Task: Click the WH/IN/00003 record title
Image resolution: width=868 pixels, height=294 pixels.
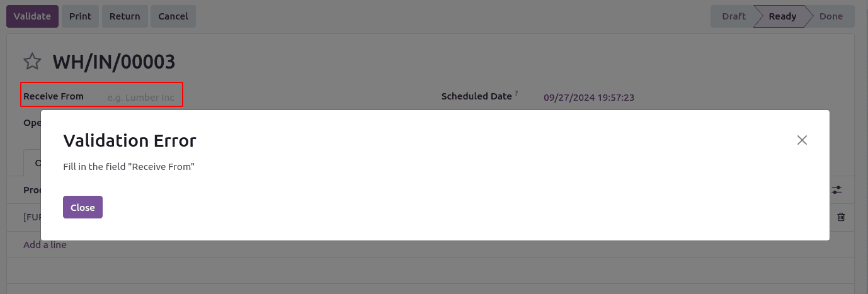Action: (114, 62)
